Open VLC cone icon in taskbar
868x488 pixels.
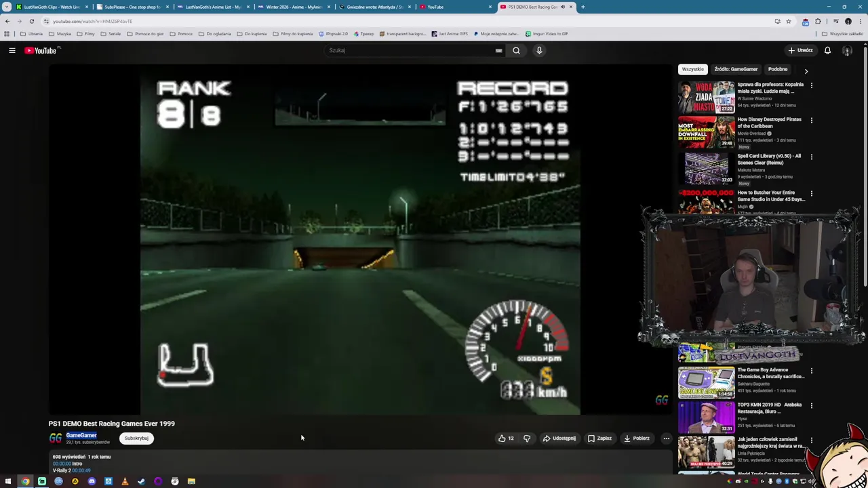pos(125,481)
